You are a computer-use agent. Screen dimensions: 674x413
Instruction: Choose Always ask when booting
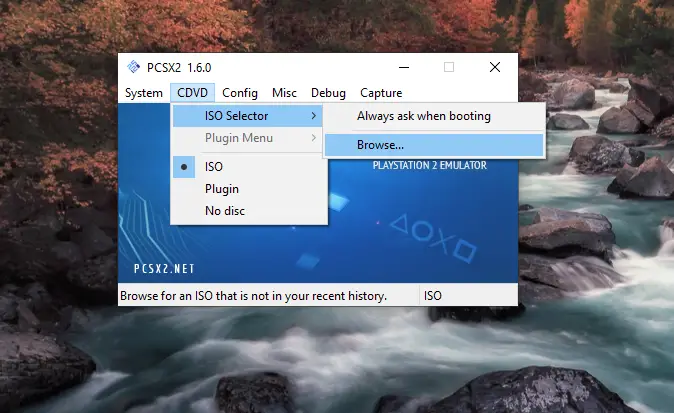coord(434,116)
